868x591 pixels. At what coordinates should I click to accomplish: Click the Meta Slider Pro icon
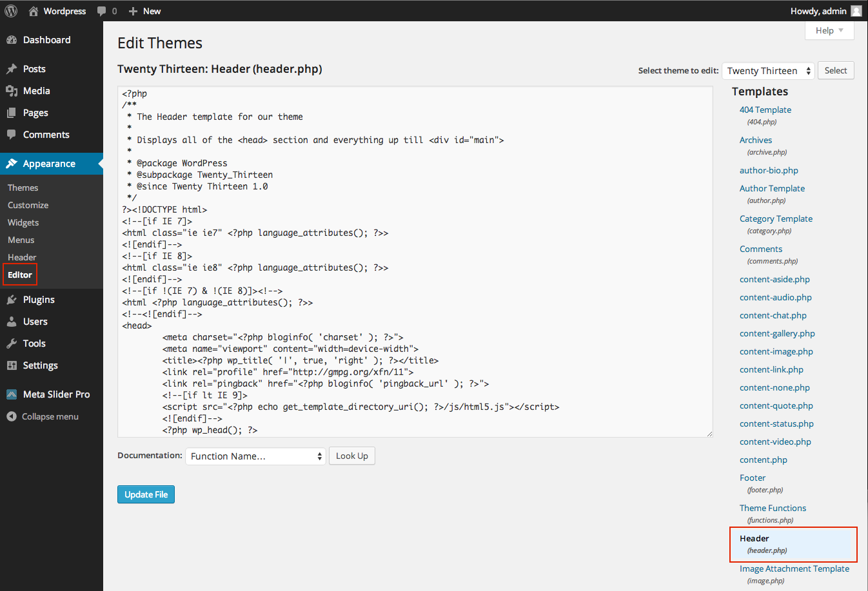pos(12,394)
